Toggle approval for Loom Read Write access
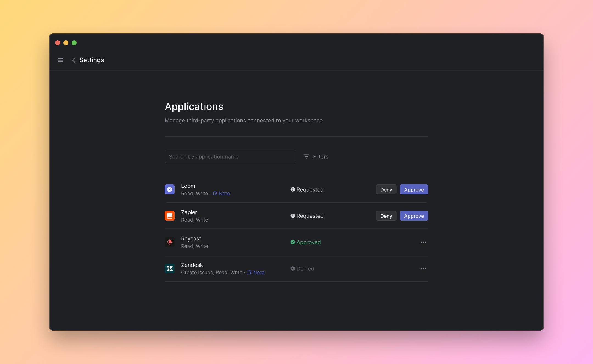Screen dimensions: 593x364 click(x=413, y=189)
